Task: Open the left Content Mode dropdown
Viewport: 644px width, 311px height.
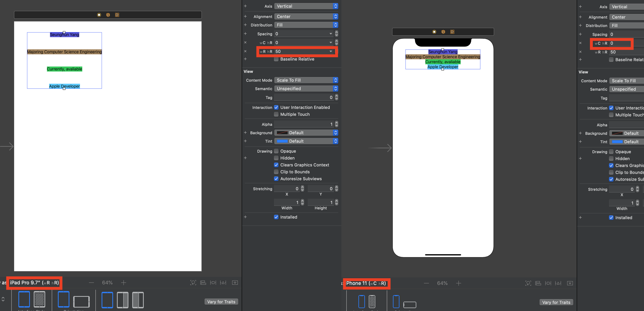Action: pos(306,80)
